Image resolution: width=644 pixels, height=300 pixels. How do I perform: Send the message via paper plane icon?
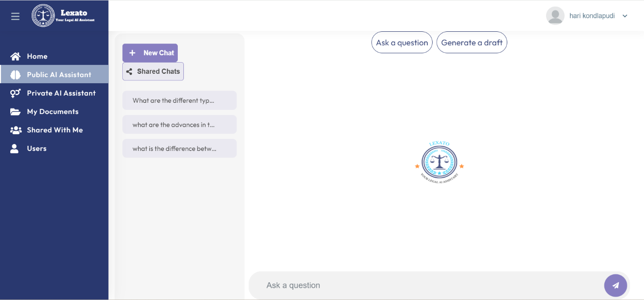[x=615, y=285]
